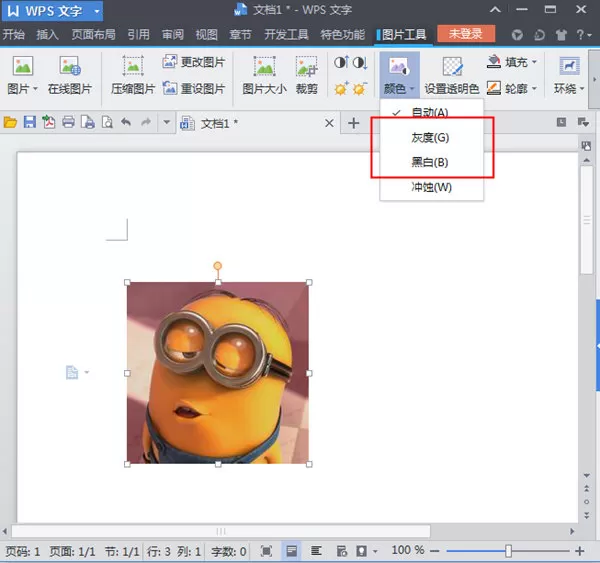Export to PDF with the PDF icon
This screenshot has width=600, height=563.
point(49,122)
